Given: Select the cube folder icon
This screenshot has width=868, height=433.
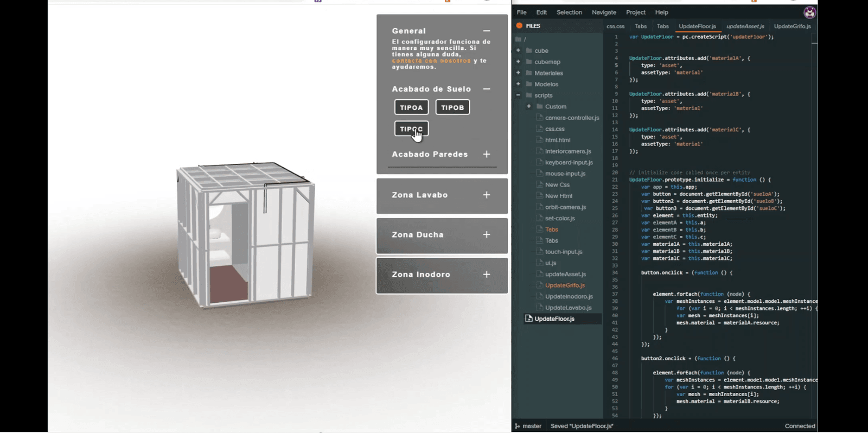Looking at the screenshot, I should click(529, 50).
